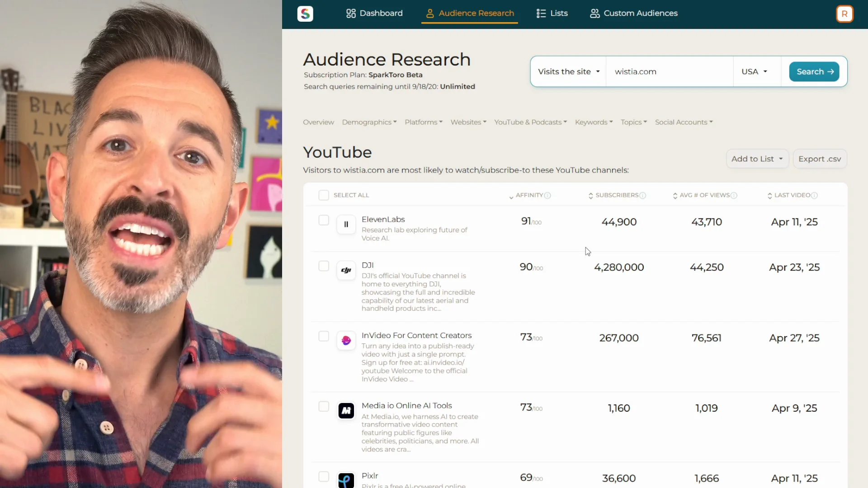Click ElevenLabs subscribers value 44,900
Viewport: 868px width, 488px height.
coord(619,222)
